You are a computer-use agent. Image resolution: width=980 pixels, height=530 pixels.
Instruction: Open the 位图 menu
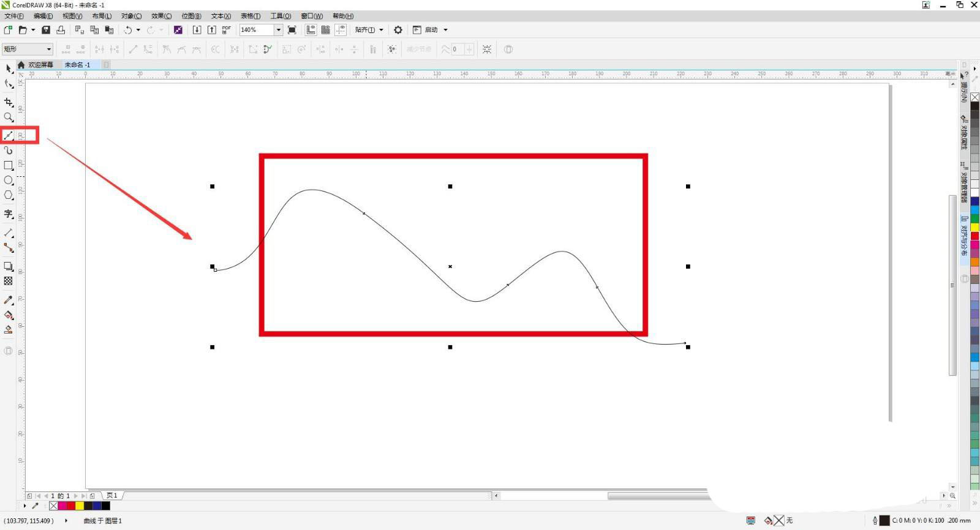tap(191, 16)
